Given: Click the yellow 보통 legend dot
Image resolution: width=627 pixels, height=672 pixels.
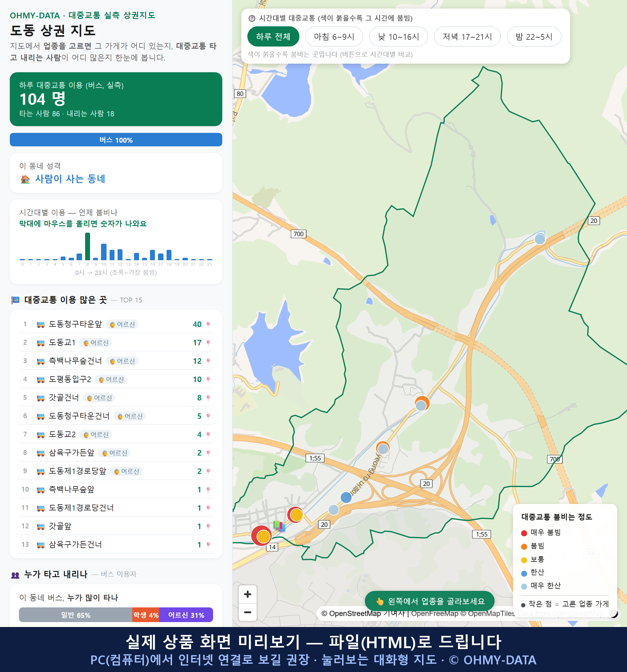Looking at the screenshot, I should click(524, 560).
